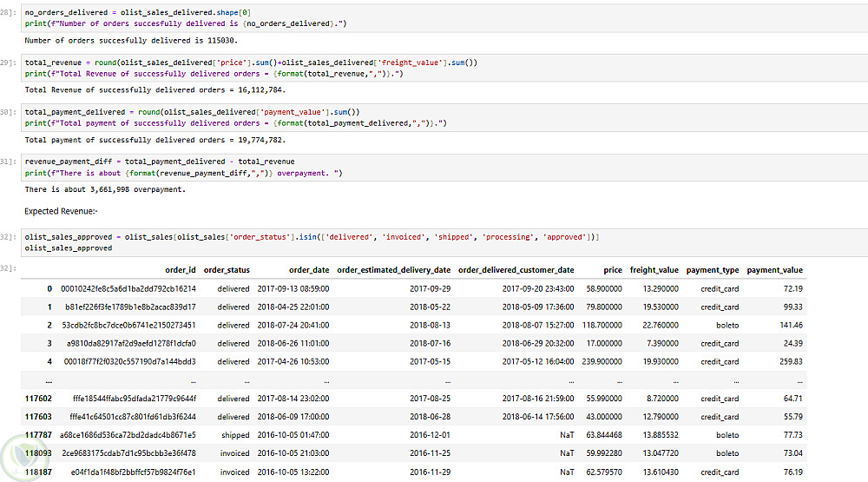Image resolution: width=868 pixels, height=482 pixels.
Task: Click 'invoiced' status in row 118093
Action: [x=234, y=453]
